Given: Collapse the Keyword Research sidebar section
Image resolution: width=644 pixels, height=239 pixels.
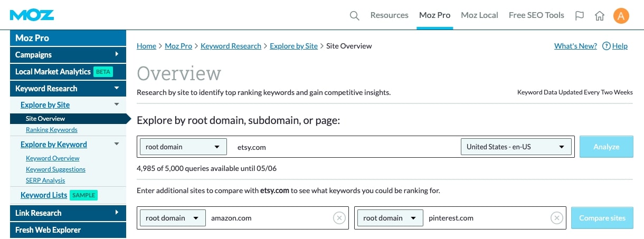Looking at the screenshot, I should click(x=68, y=89).
